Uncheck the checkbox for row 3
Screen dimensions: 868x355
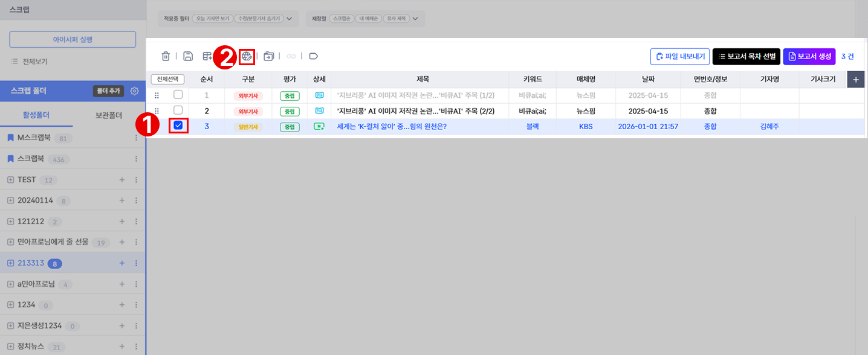click(178, 126)
